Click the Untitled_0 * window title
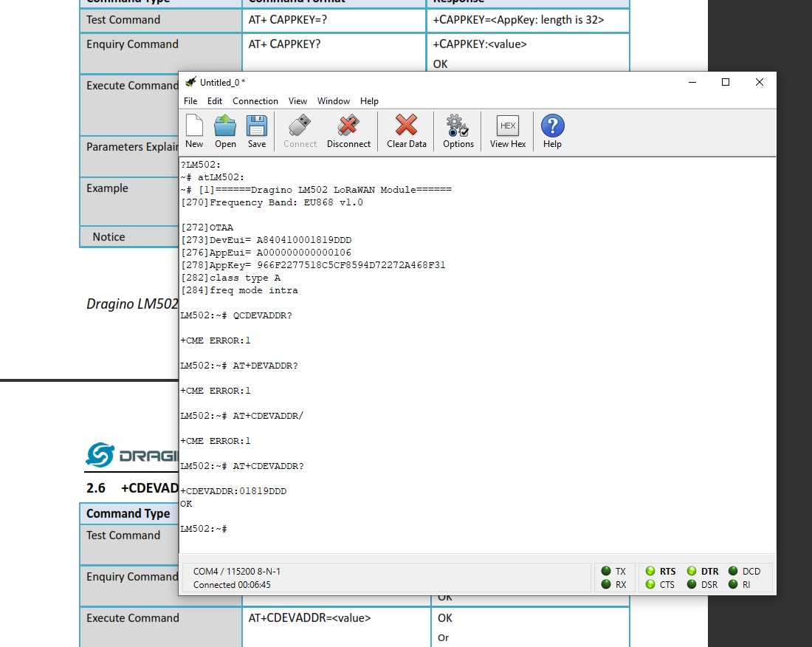812x647 pixels. click(x=223, y=83)
